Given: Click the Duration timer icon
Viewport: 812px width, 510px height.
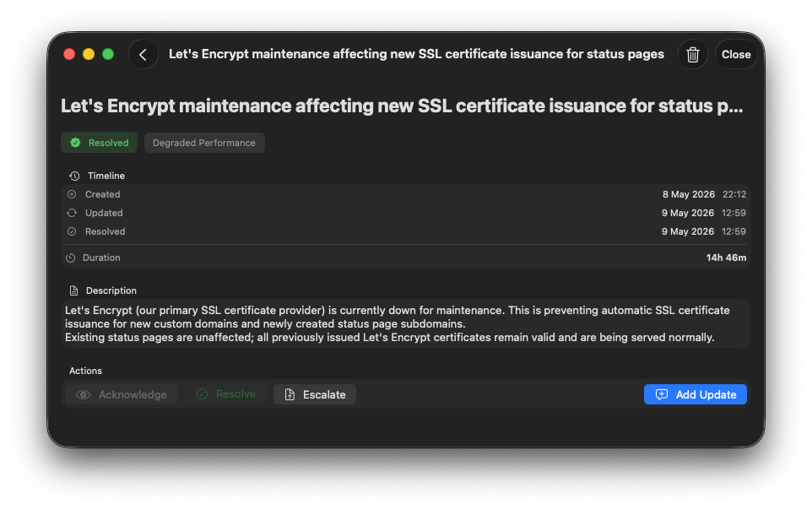Looking at the screenshot, I should coord(71,258).
